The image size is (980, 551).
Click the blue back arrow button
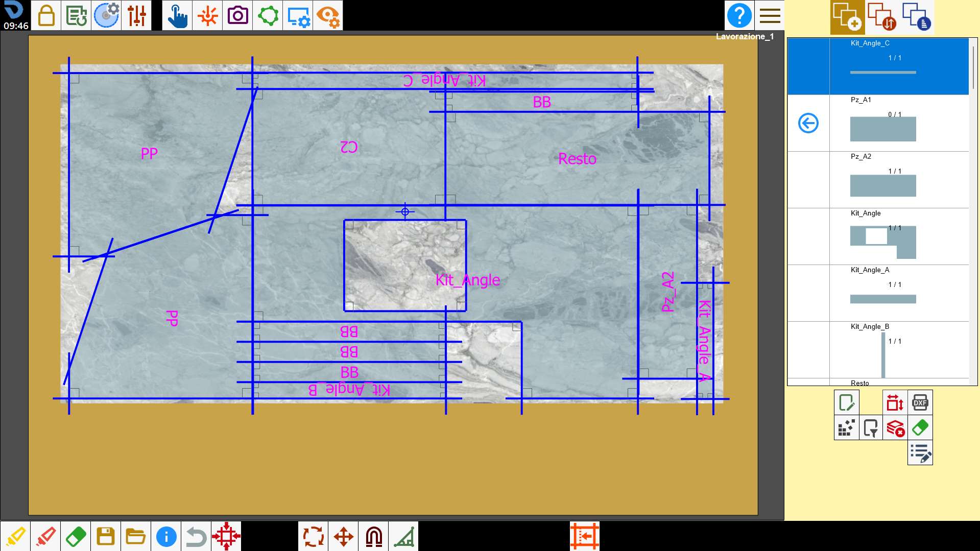[808, 123]
